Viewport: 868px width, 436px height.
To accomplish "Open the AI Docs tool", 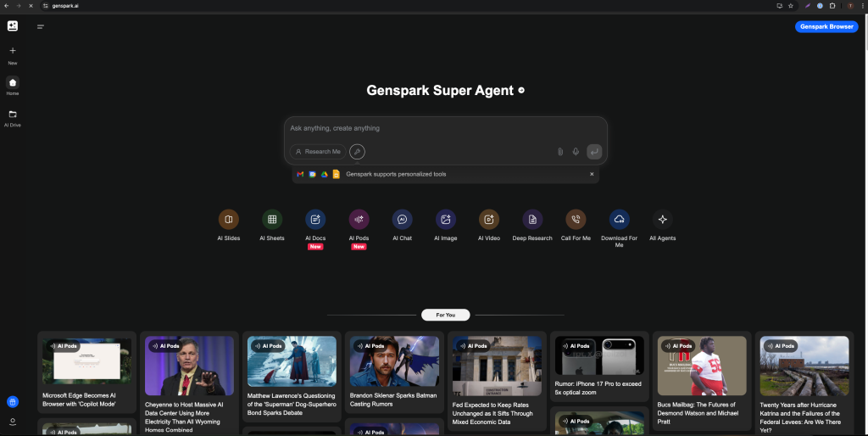I will click(315, 220).
